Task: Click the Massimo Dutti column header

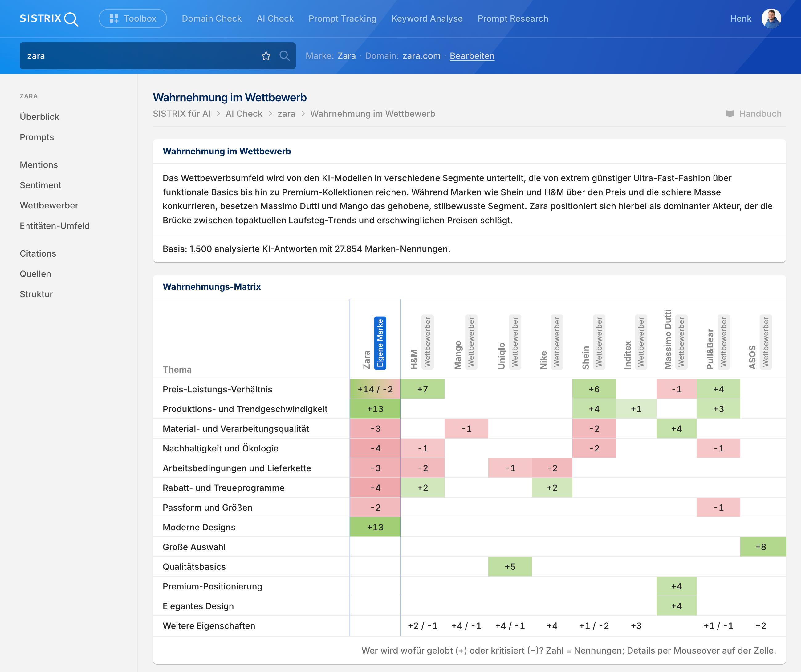Action: [x=668, y=339]
